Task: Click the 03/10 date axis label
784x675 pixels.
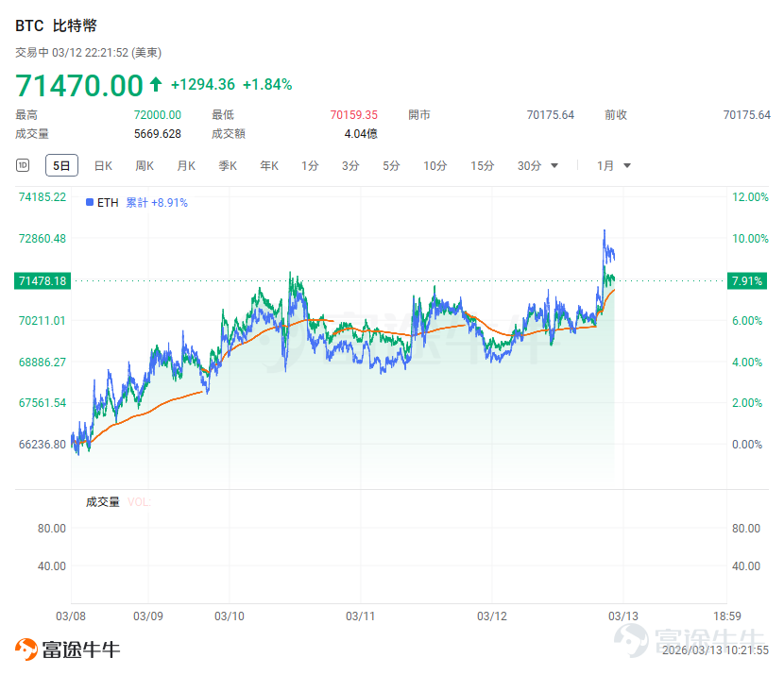Action: coord(230,616)
